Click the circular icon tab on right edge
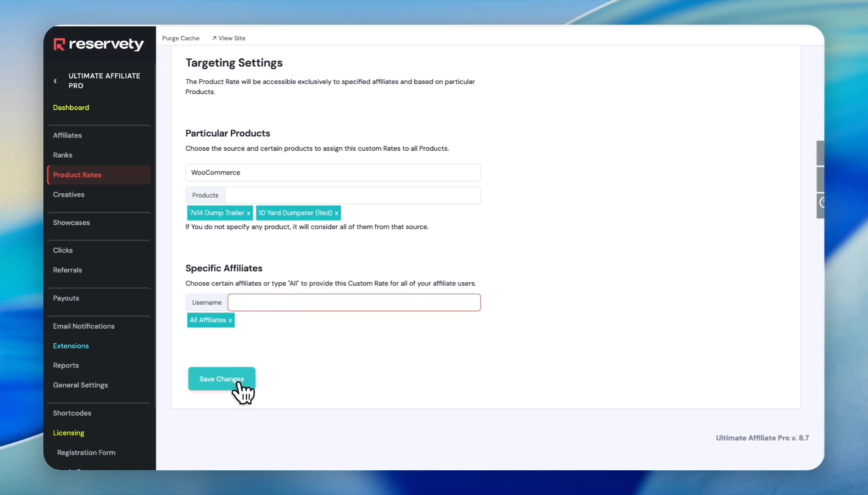 [821, 203]
